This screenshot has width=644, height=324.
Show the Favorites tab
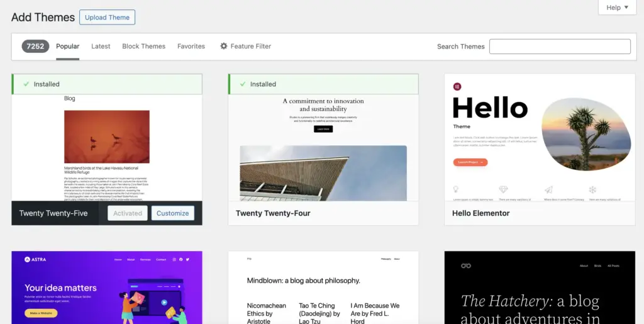pos(191,47)
